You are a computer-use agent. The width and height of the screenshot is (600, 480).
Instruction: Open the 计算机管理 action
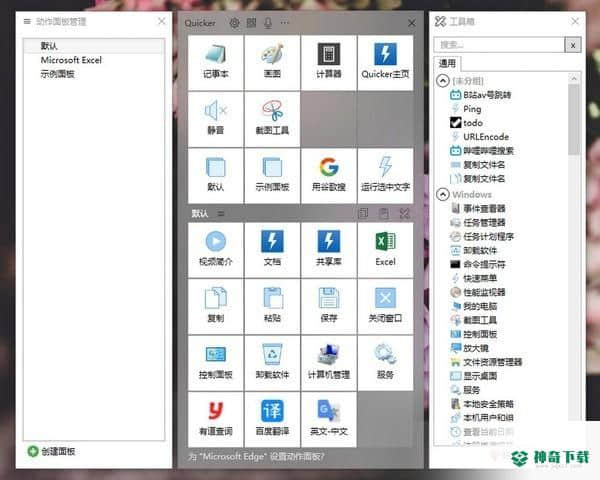pyautogui.click(x=329, y=363)
